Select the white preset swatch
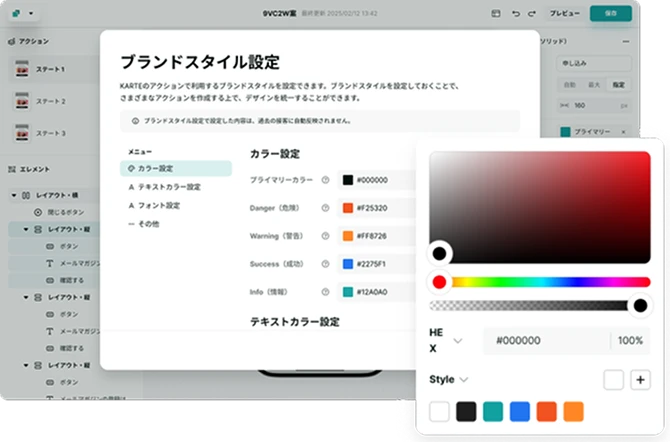 coord(439,412)
